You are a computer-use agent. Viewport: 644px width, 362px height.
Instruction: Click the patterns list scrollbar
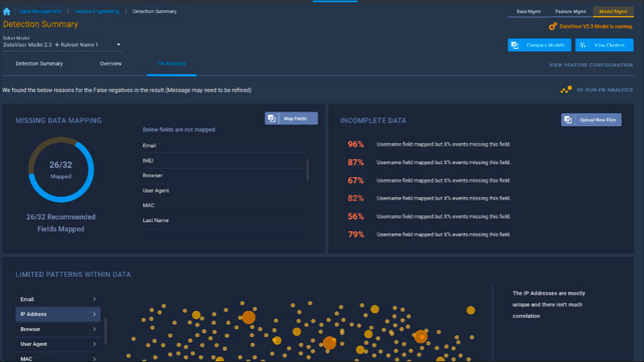tap(105, 331)
